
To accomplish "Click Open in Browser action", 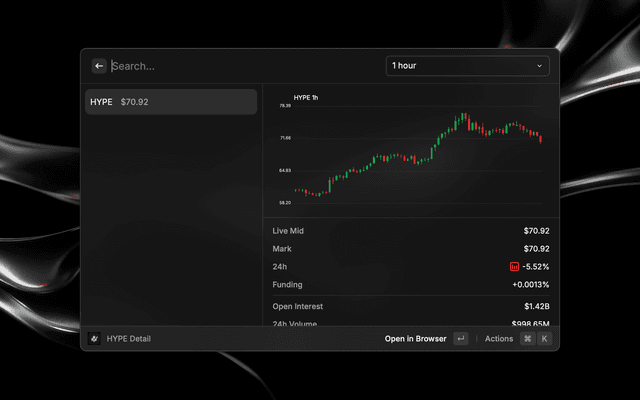I will (415, 339).
